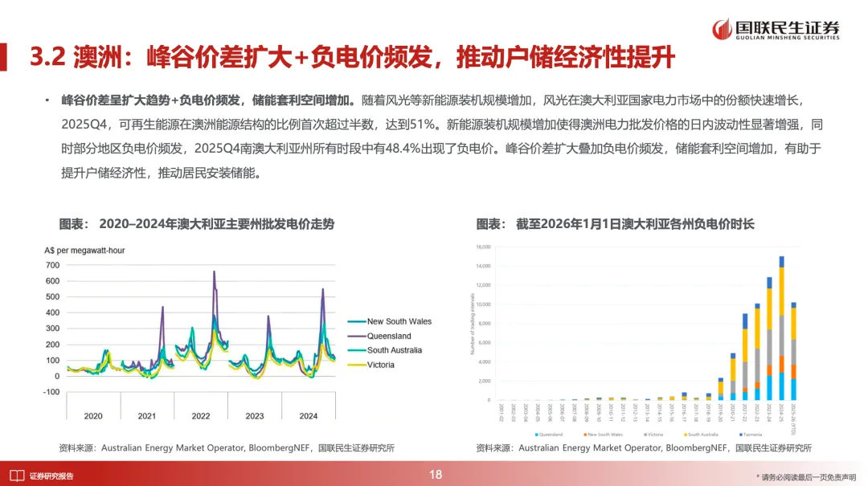The width and height of the screenshot is (868, 486).
Task: Toggle the South Australia series visibility
Action: [685, 435]
